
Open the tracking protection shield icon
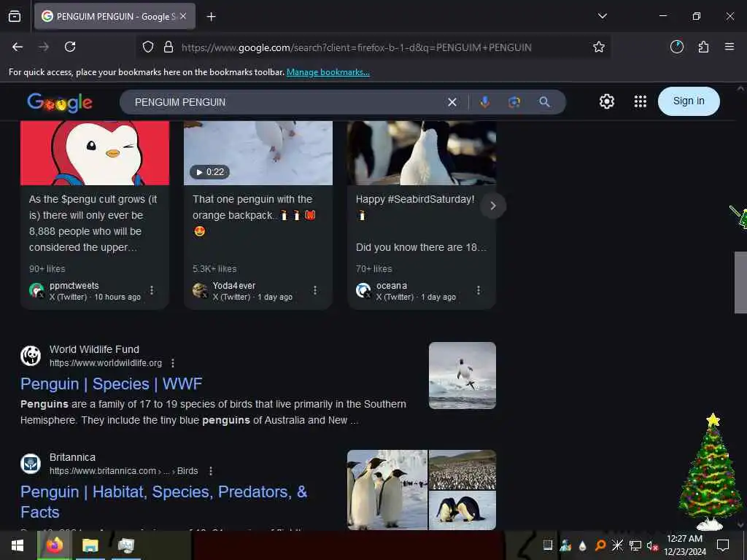(148, 47)
